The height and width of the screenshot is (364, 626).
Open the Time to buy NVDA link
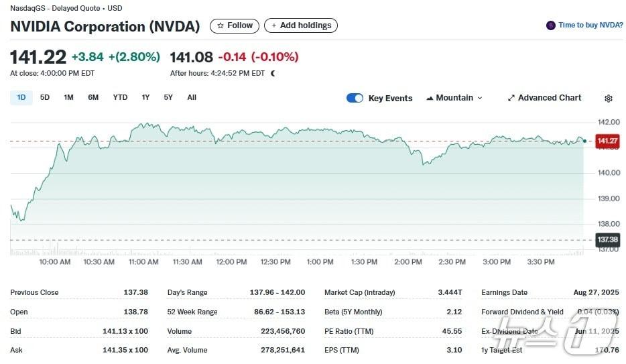point(590,25)
